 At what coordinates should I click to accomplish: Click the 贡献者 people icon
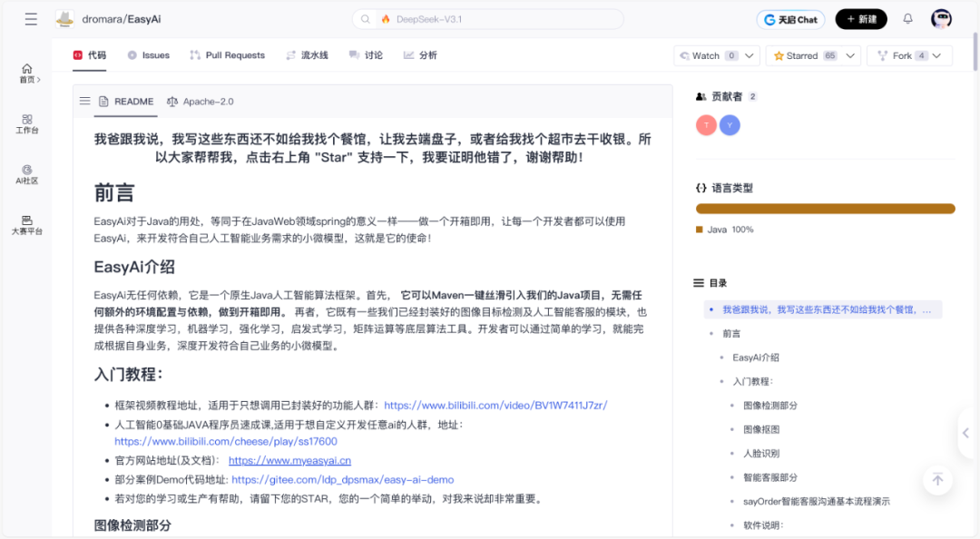tap(701, 96)
